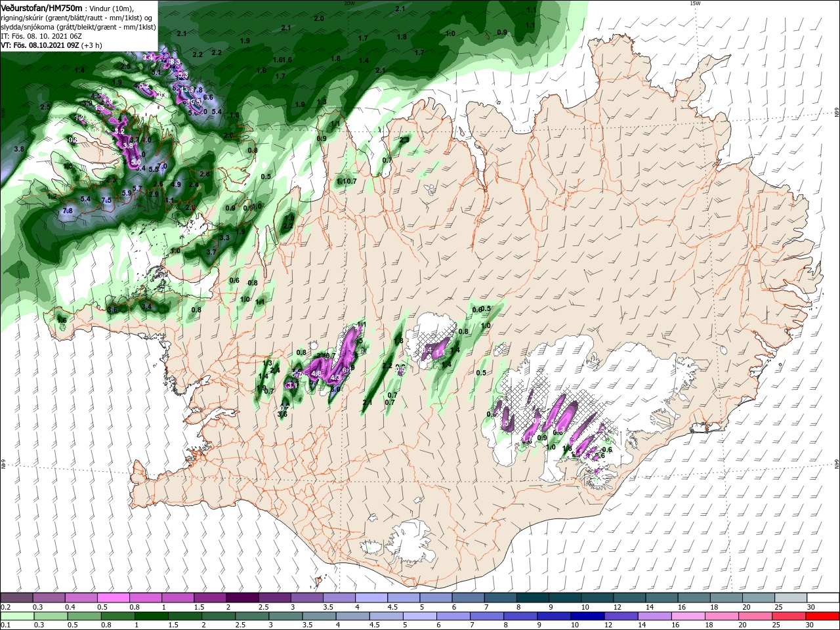This screenshot has width=840, height=630.
Task: Click the 20W longitude label
Action: point(348,3)
